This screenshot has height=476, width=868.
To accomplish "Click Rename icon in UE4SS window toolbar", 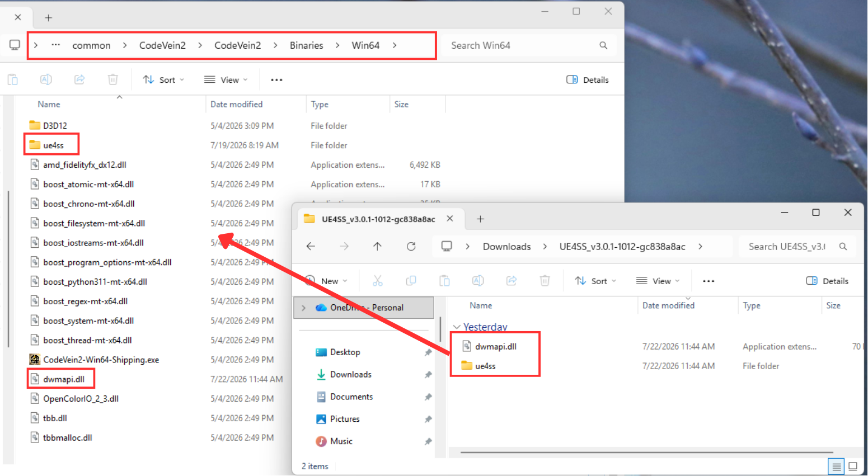I will [478, 281].
